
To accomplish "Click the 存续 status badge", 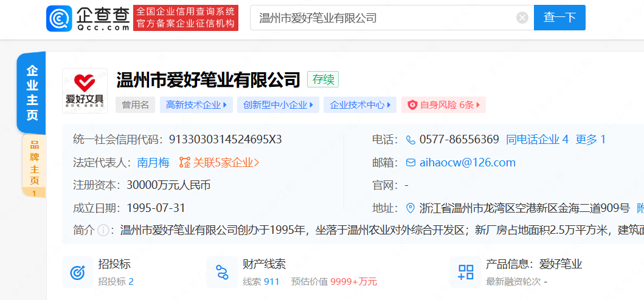I will 323,79.
